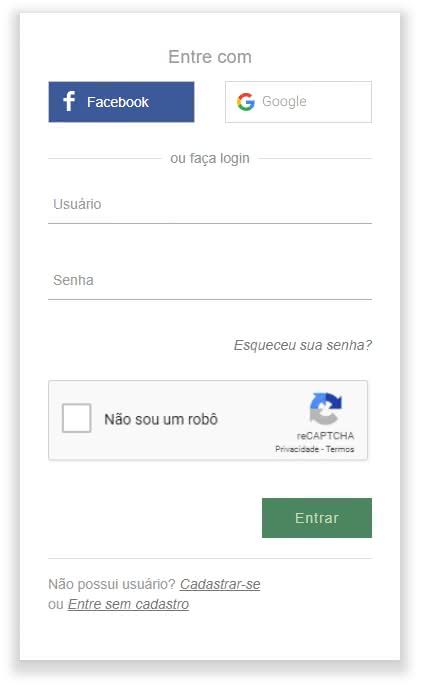Sign in using the Facebook button label
This screenshot has width=422, height=687.
tap(117, 102)
